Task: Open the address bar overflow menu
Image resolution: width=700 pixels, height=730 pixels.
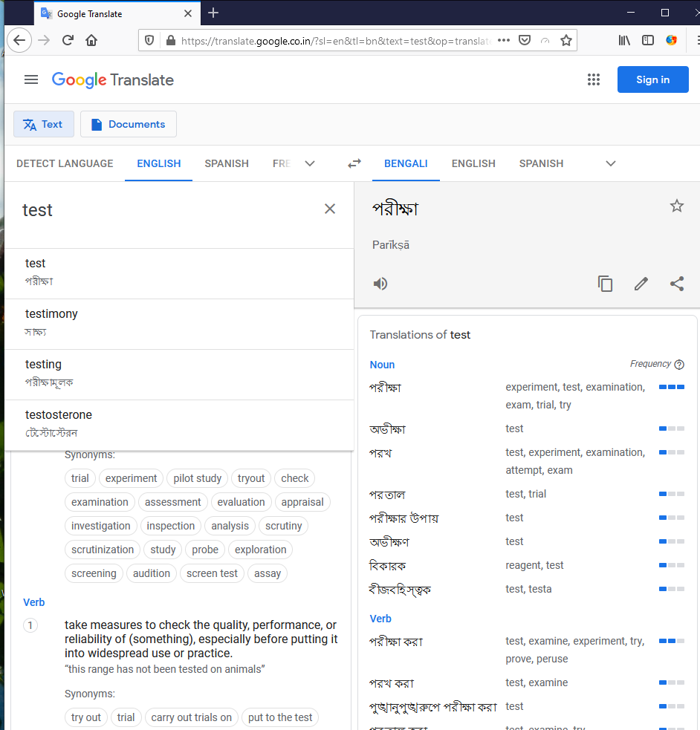Action: [x=503, y=40]
